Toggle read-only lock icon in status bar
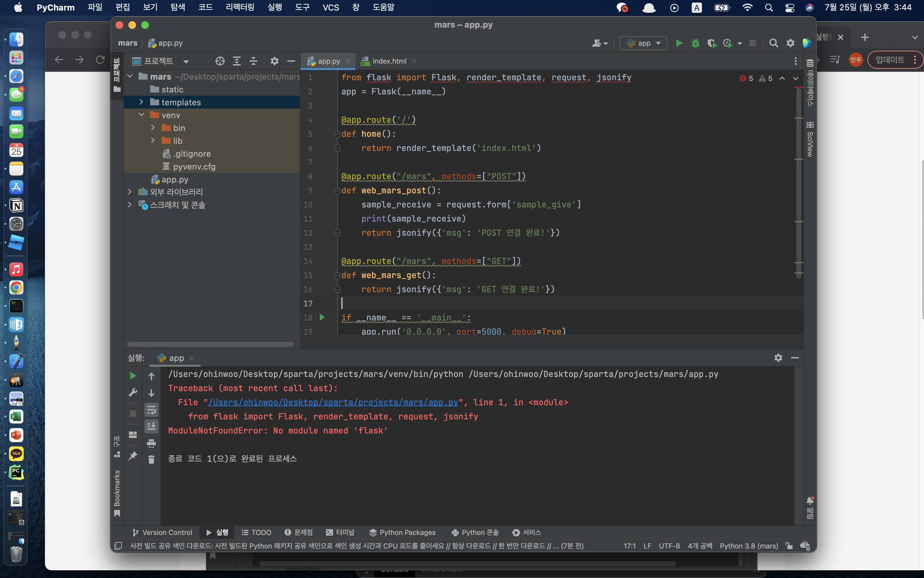Screen dimensions: 924x578 click(789, 546)
